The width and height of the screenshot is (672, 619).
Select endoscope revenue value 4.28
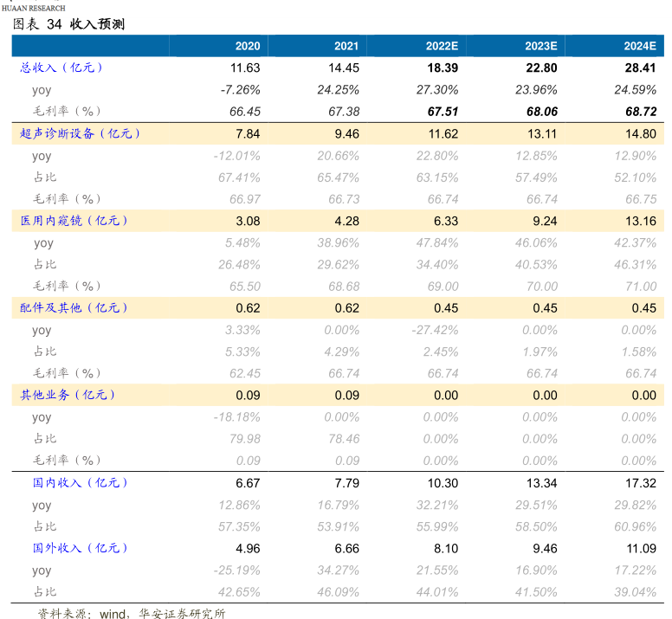point(346,221)
